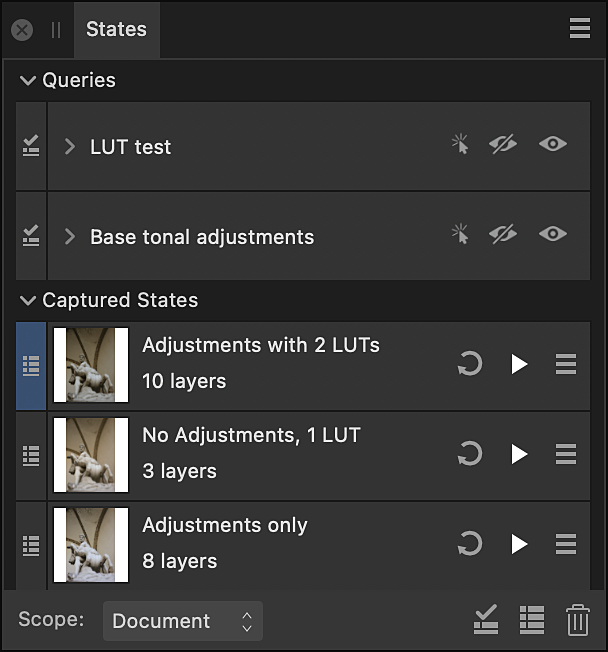Viewport: 608px width, 652px height.
Task: Update the No Adjustments, 1 LUT state
Action: click(469, 455)
